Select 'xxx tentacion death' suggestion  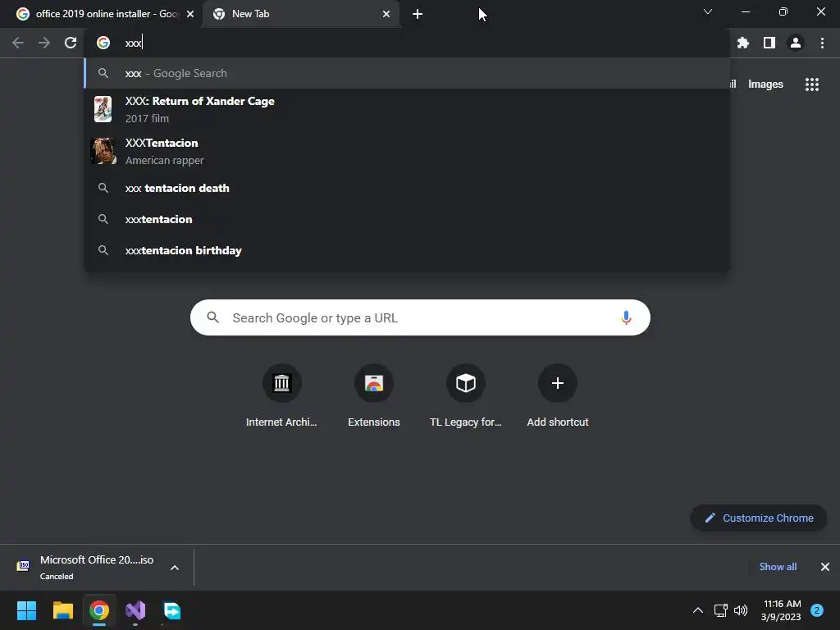407,188
